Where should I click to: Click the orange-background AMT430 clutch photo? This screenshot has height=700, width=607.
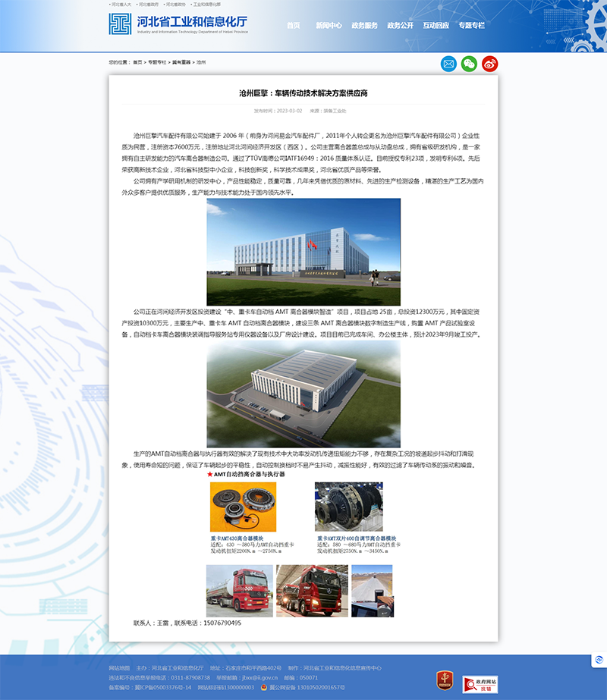tap(243, 507)
